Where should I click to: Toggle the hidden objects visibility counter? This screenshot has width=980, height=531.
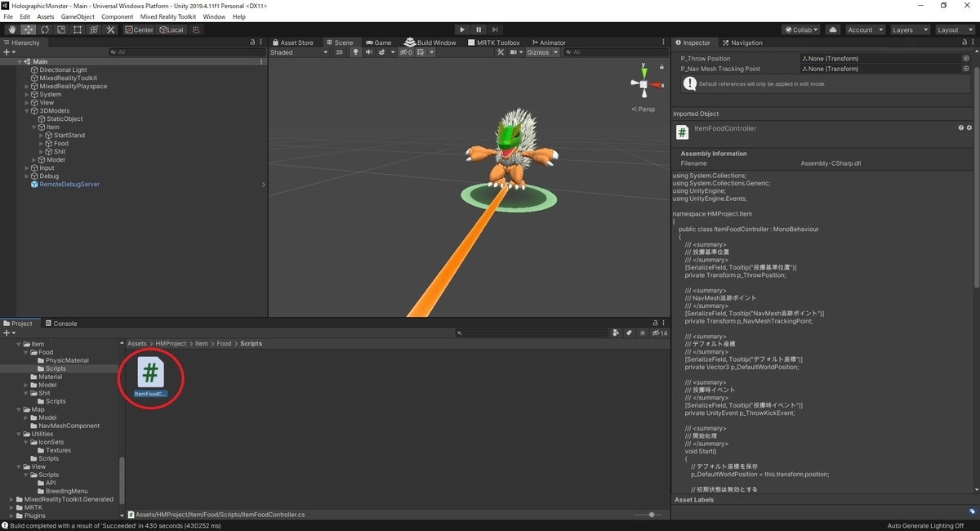[x=407, y=52]
